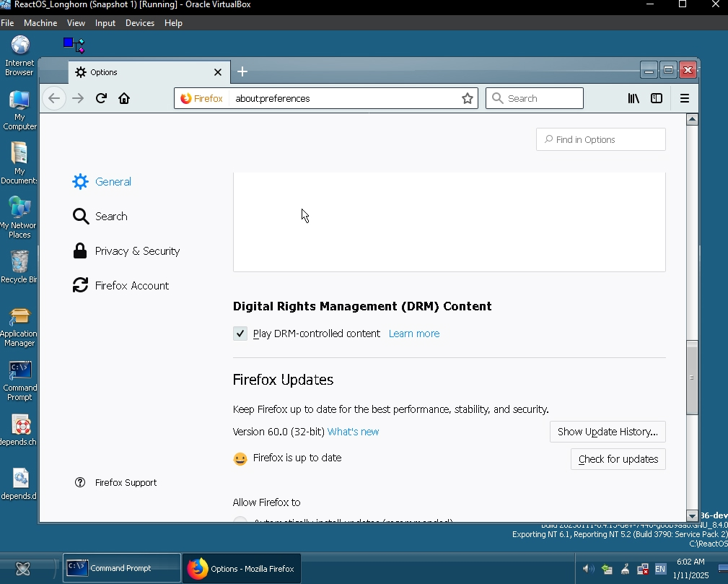Click Show Update History button
728x584 pixels.
(608, 432)
